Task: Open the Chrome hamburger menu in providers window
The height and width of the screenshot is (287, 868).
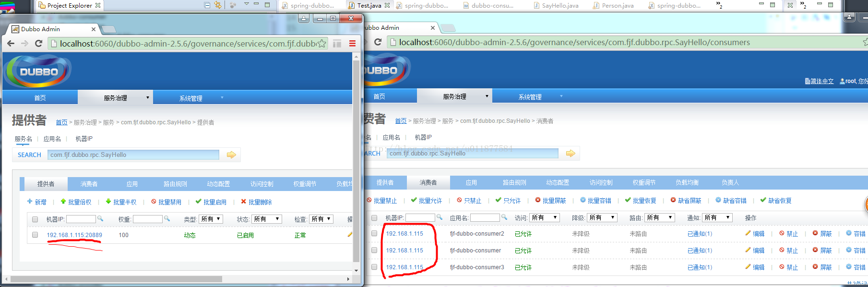Action: 352,44
